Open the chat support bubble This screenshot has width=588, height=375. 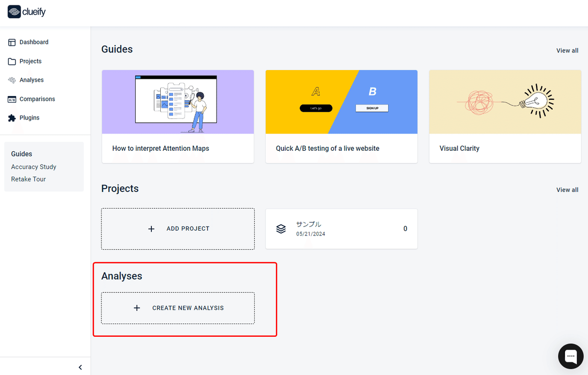[571, 356]
